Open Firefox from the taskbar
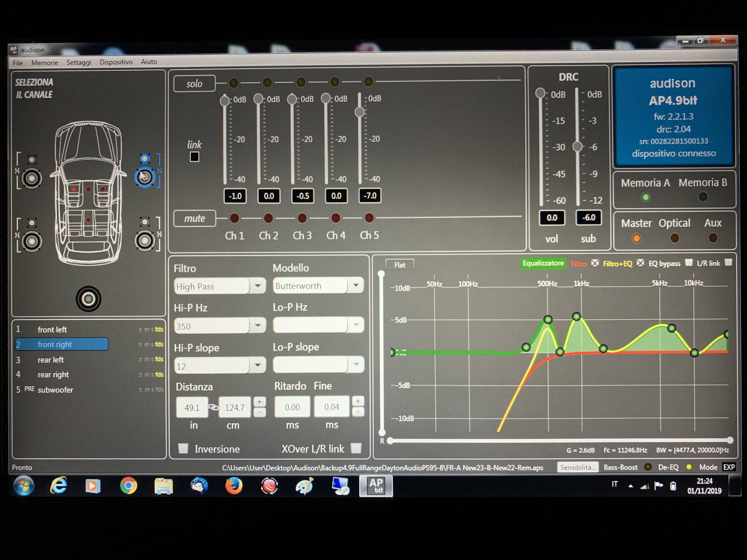The height and width of the screenshot is (560, 747). coord(234,486)
